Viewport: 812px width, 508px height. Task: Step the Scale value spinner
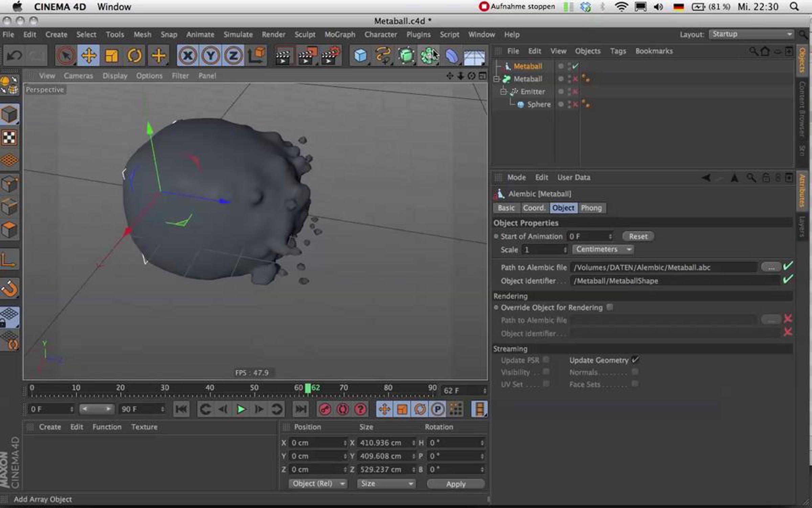click(565, 250)
